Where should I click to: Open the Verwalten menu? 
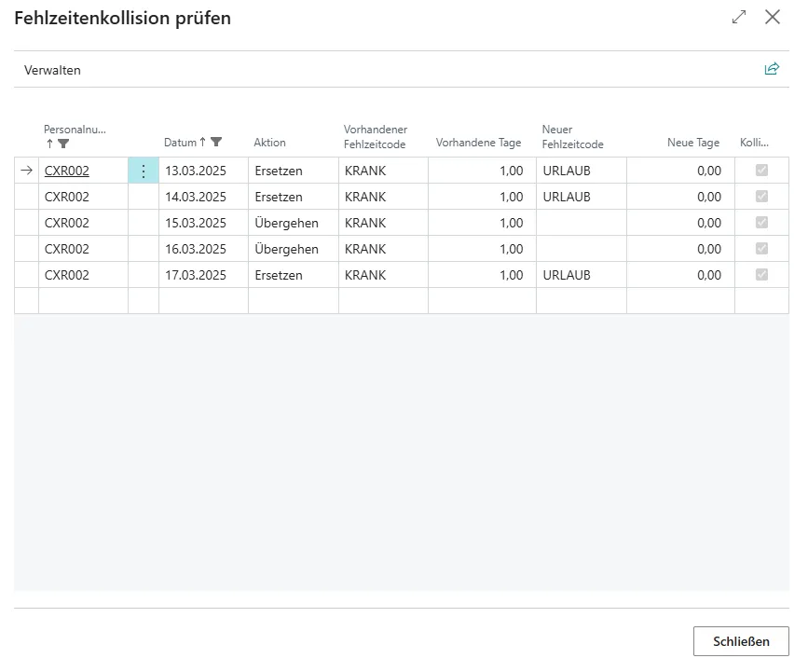pos(52,70)
